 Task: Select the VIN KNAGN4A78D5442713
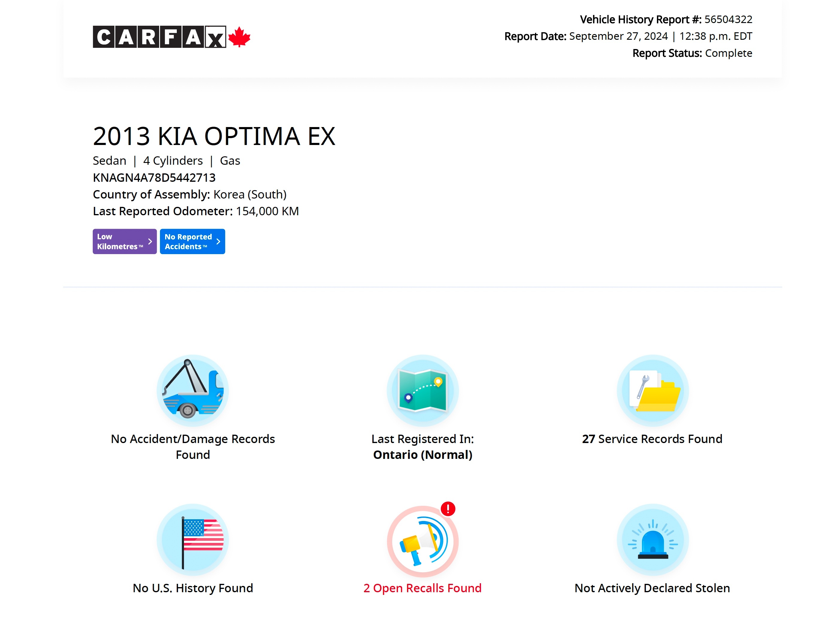pyautogui.click(x=154, y=178)
